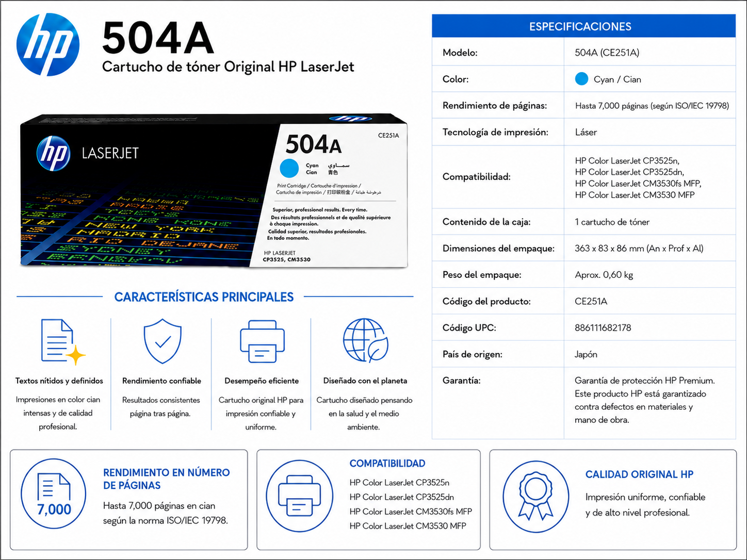747x560 pixels.
Task: Click the CALIDAD ORIGINAL HP title
Action: click(x=639, y=474)
